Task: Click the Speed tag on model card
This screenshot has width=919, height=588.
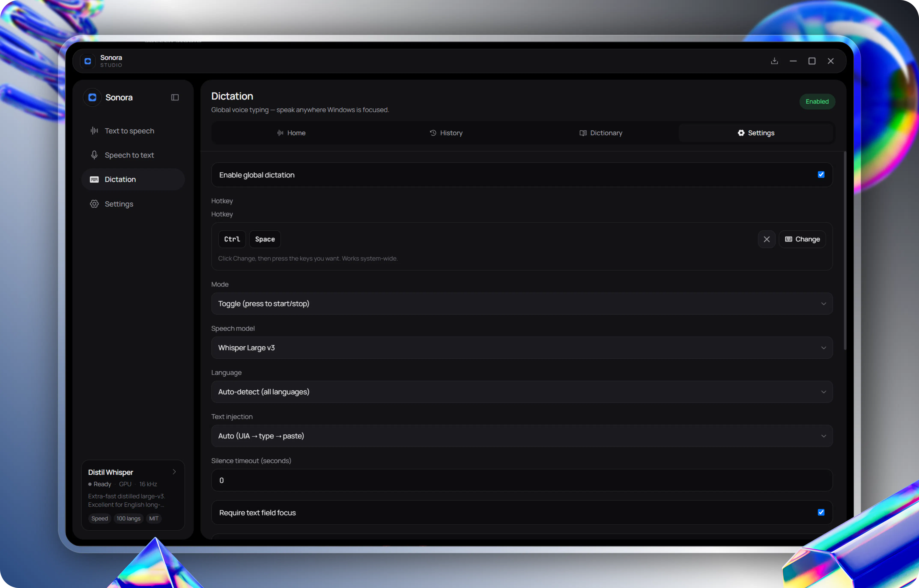Action: [x=99, y=518]
